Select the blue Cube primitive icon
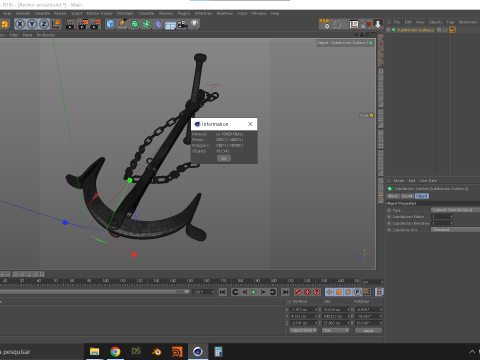The image size is (480, 360). point(110,24)
